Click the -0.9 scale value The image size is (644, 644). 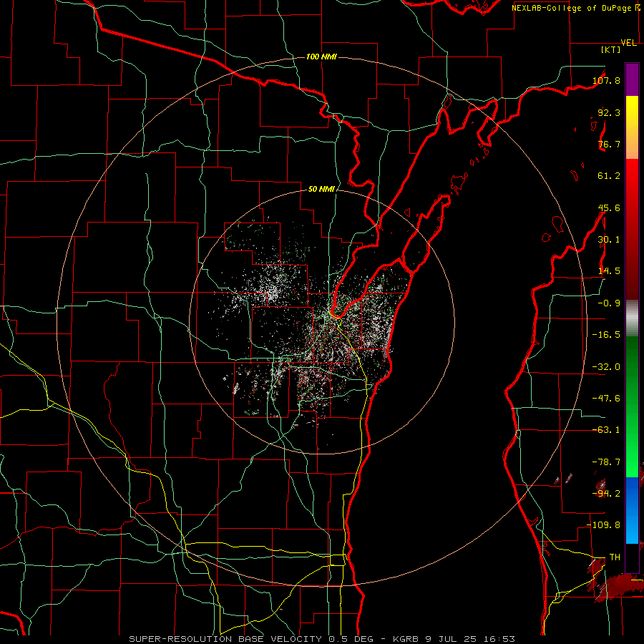[x=609, y=303]
